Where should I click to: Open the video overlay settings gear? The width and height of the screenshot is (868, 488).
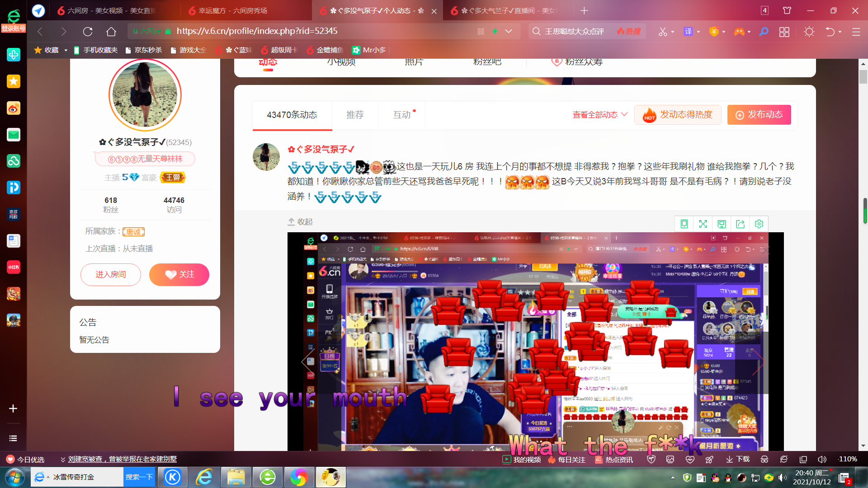(759, 224)
